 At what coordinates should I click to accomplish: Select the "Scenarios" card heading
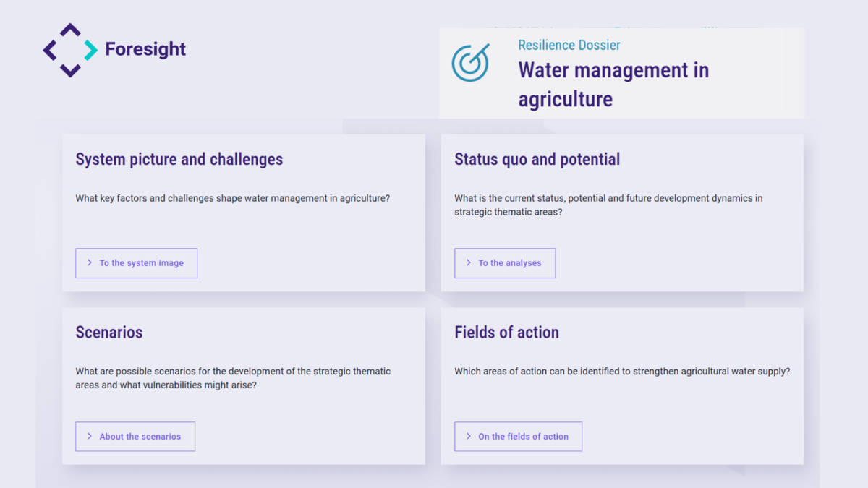109,333
